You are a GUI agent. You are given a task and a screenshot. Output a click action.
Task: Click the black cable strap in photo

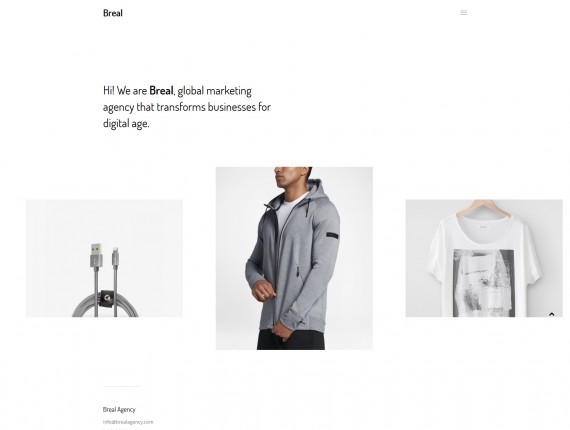click(x=107, y=298)
